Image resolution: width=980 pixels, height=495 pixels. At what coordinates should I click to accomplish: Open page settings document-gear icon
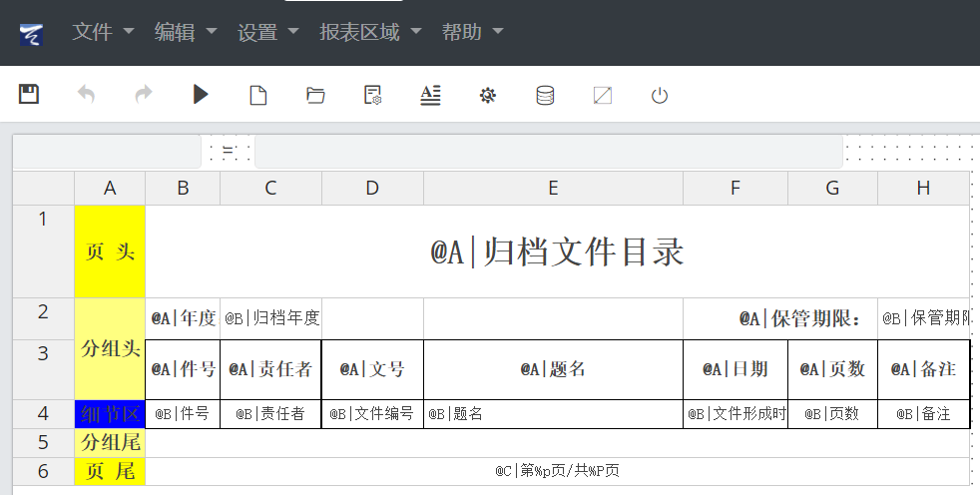(373, 95)
